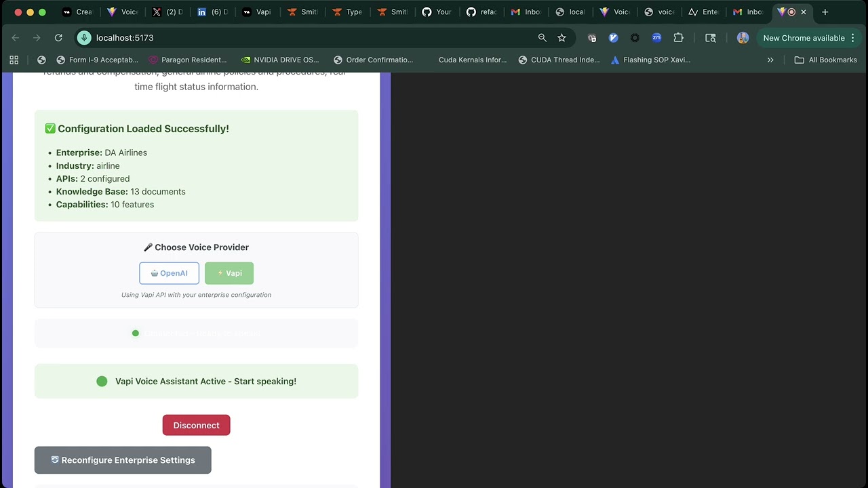Click the Configuration Loaded Successfully heading

coord(137,129)
